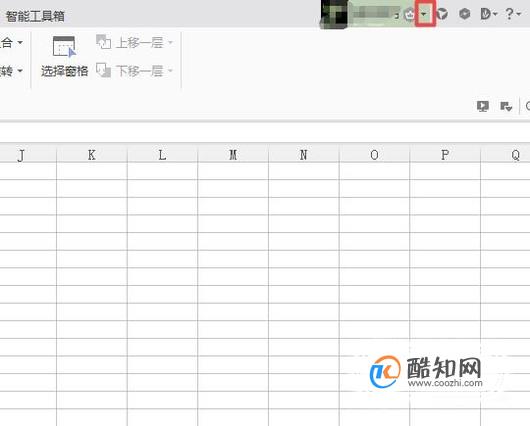Click the blurred username label
This screenshot has height=426, width=530.
pyautogui.click(x=375, y=14)
